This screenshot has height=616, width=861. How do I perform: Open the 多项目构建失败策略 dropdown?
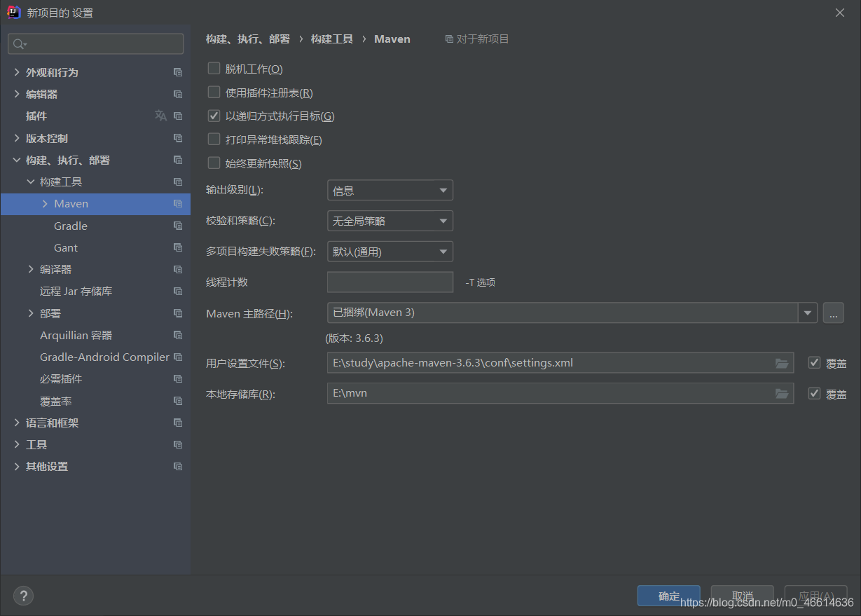390,252
